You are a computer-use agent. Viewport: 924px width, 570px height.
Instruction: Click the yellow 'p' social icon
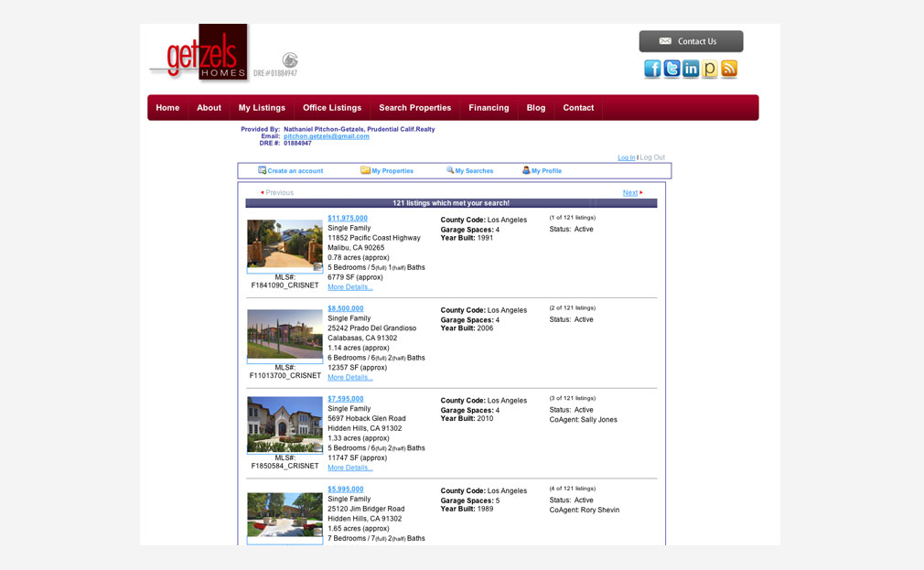pos(710,69)
